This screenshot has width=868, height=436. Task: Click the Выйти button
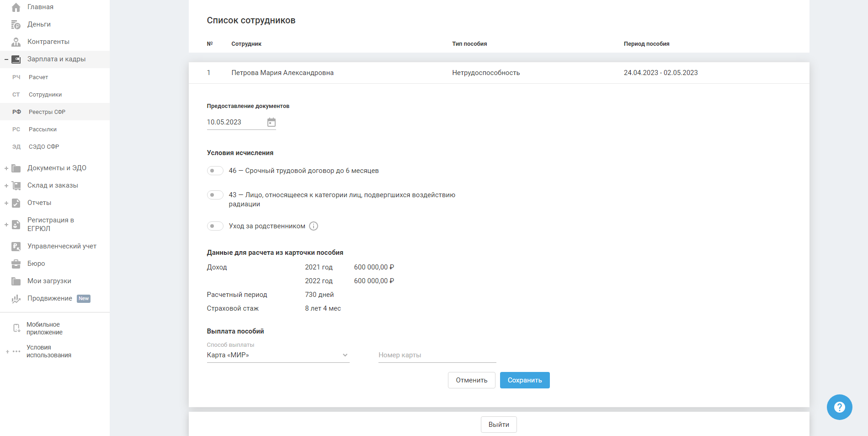tap(499, 425)
